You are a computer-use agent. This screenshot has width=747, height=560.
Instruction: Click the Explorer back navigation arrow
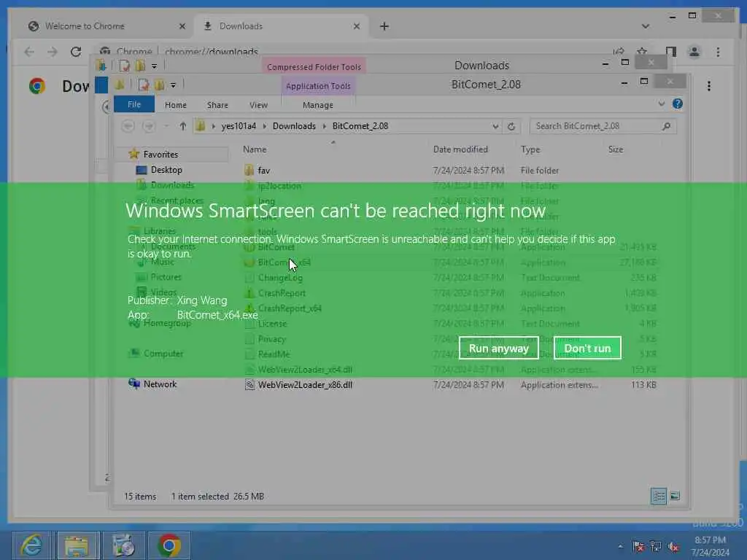click(x=128, y=126)
